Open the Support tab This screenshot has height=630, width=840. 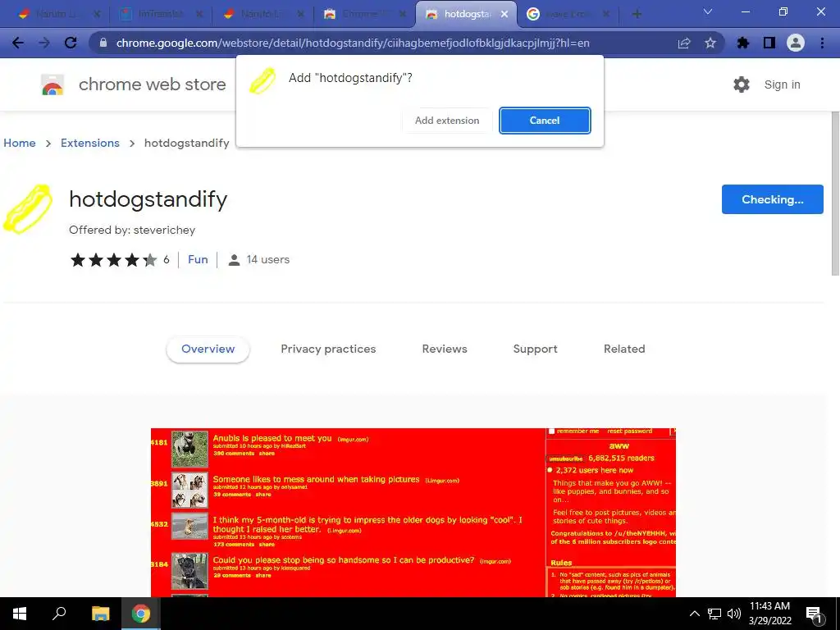click(x=535, y=349)
